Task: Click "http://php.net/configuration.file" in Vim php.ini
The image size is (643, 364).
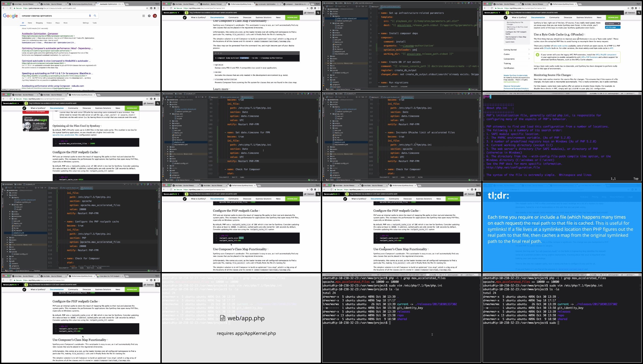Action: (x=513, y=168)
